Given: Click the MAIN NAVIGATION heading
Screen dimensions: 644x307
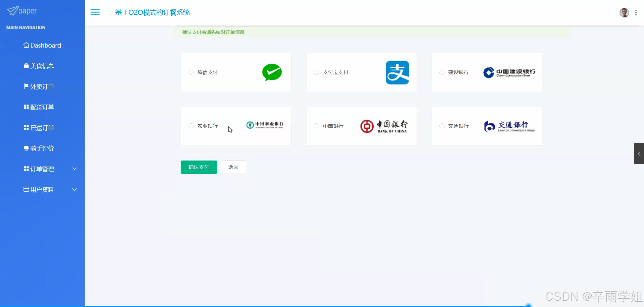Looking at the screenshot, I should (26, 27).
